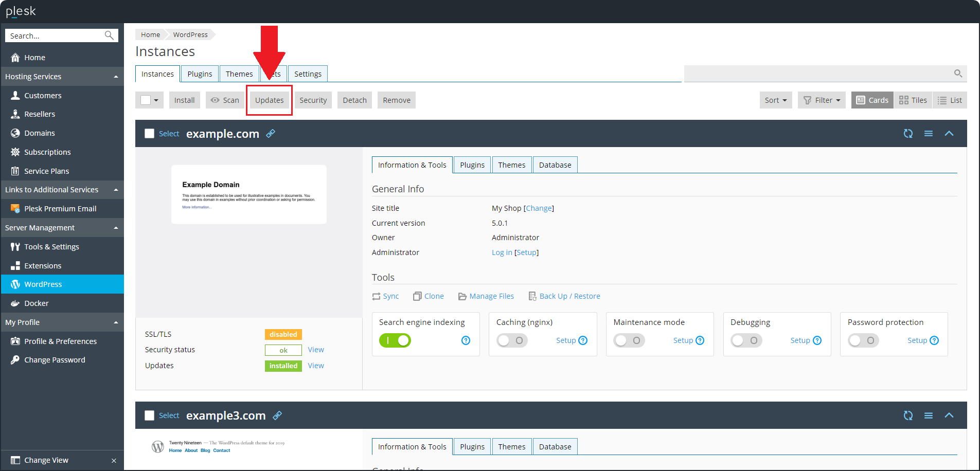The width and height of the screenshot is (980, 471).
Task: Enable the Maintenance mode toggle
Action: [x=629, y=340]
